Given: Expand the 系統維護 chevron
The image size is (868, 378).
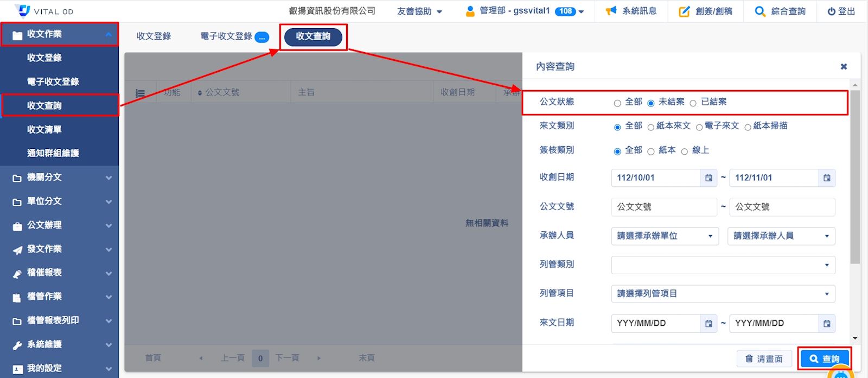Looking at the screenshot, I should coord(108,345).
